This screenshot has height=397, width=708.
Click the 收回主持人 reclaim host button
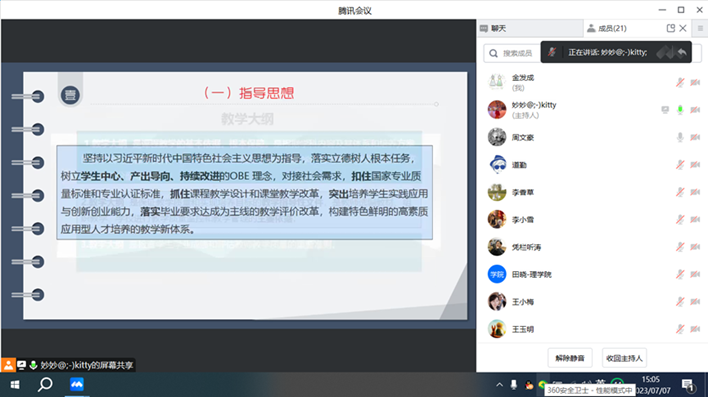coord(624,358)
